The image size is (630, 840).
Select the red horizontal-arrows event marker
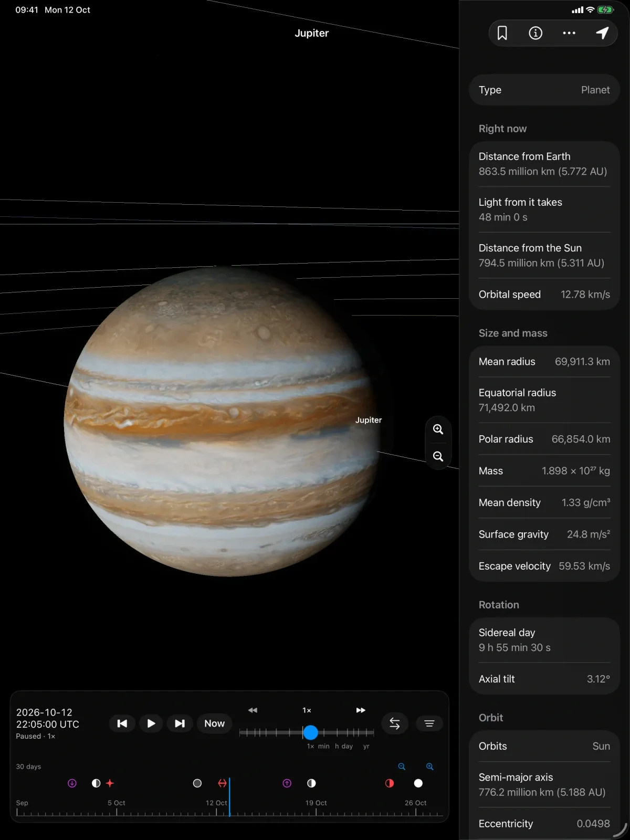223,783
